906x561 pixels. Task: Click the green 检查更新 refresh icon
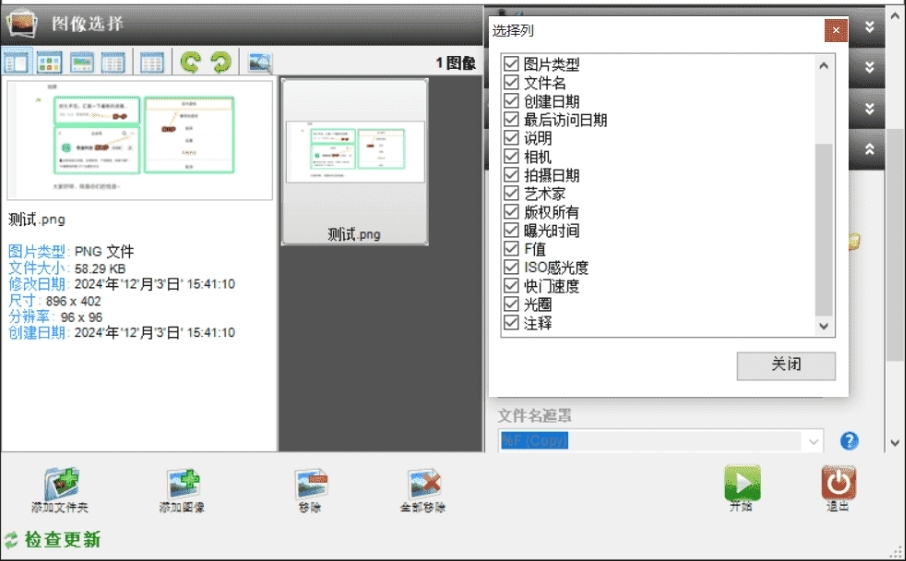click(x=11, y=540)
